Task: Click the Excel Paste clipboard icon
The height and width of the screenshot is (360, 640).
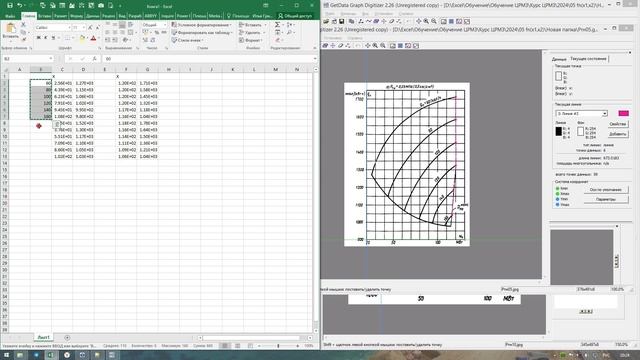Action: pos(11,28)
